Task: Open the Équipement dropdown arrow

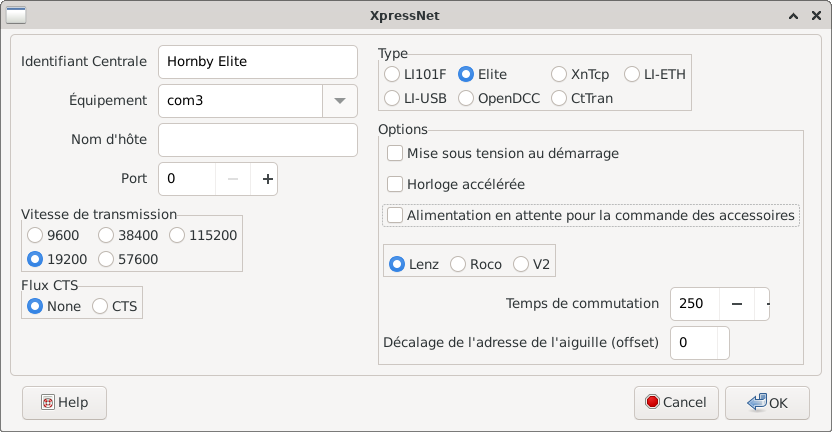Action: (x=340, y=100)
